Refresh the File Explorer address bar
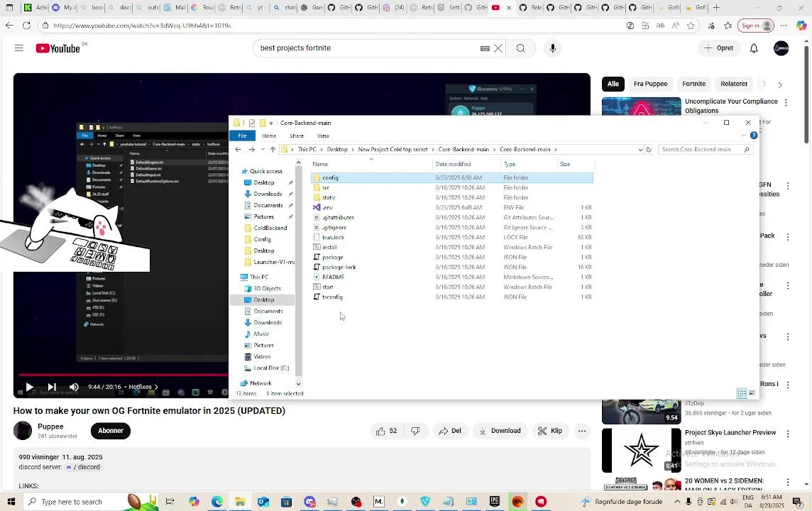The width and height of the screenshot is (812, 511). (x=648, y=149)
